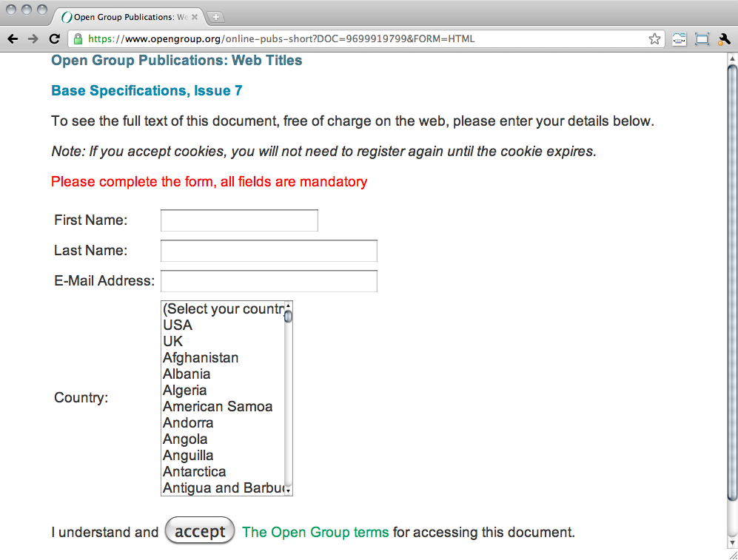Close the Open Group Publications tab
The height and width of the screenshot is (560, 738).
point(195,17)
